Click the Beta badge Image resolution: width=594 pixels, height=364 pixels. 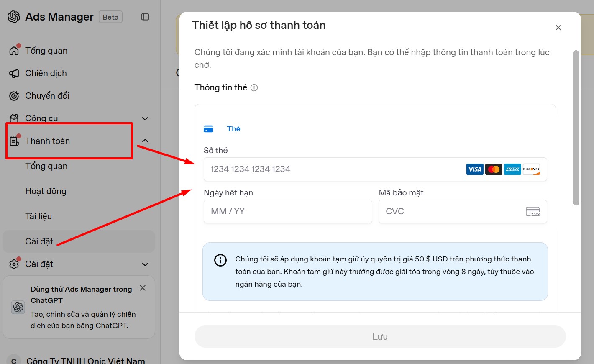[x=110, y=17]
